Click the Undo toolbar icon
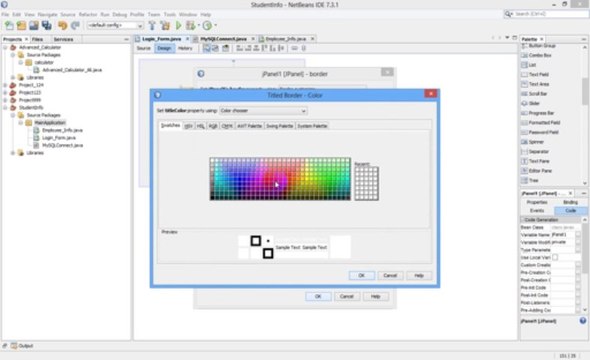 (x=62, y=25)
